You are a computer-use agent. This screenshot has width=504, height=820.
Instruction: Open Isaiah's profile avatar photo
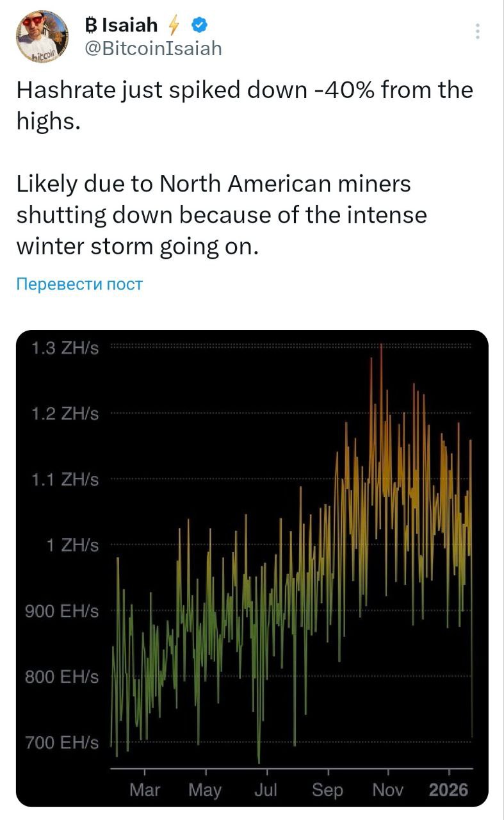[x=42, y=37]
